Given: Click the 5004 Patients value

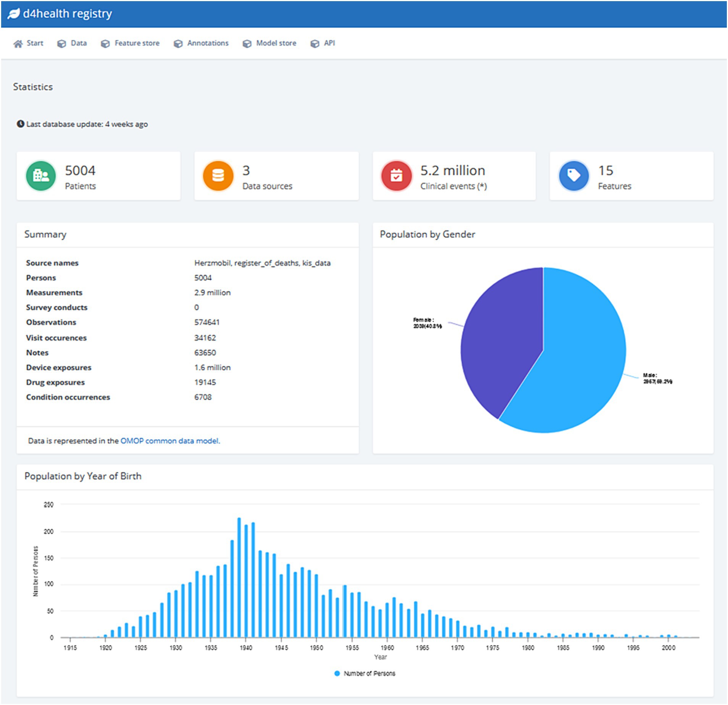Looking at the screenshot, I should 80,170.
